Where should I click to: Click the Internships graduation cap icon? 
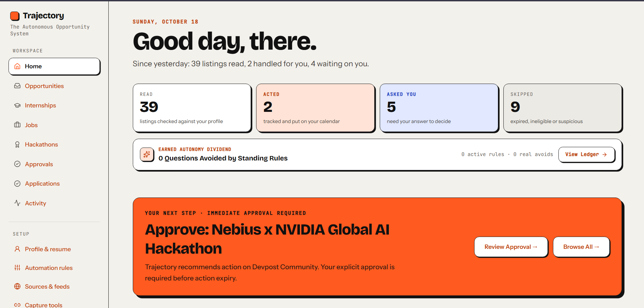coord(17,105)
